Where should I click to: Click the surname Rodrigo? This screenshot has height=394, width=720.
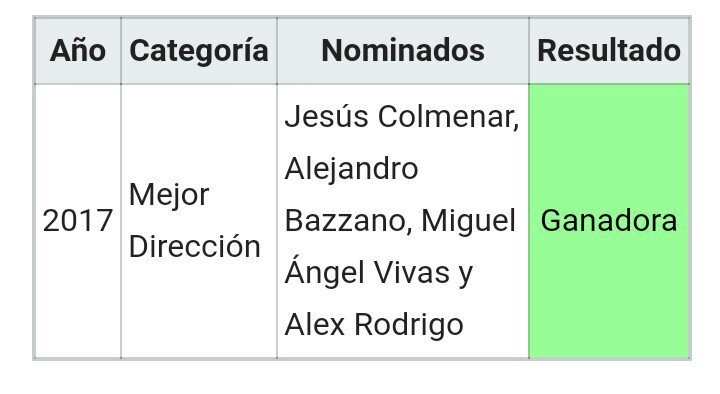click(409, 326)
